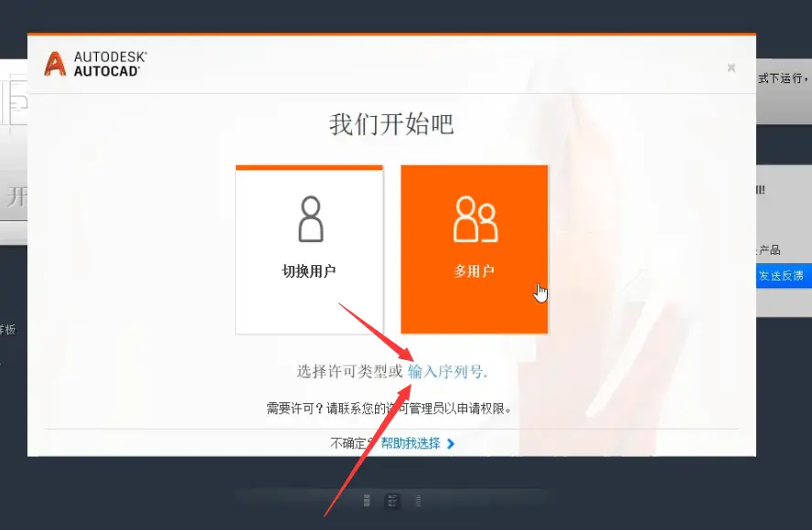812x530 pixels.
Task: Select the thumbnail-with-details view icon
Action: pos(392,501)
